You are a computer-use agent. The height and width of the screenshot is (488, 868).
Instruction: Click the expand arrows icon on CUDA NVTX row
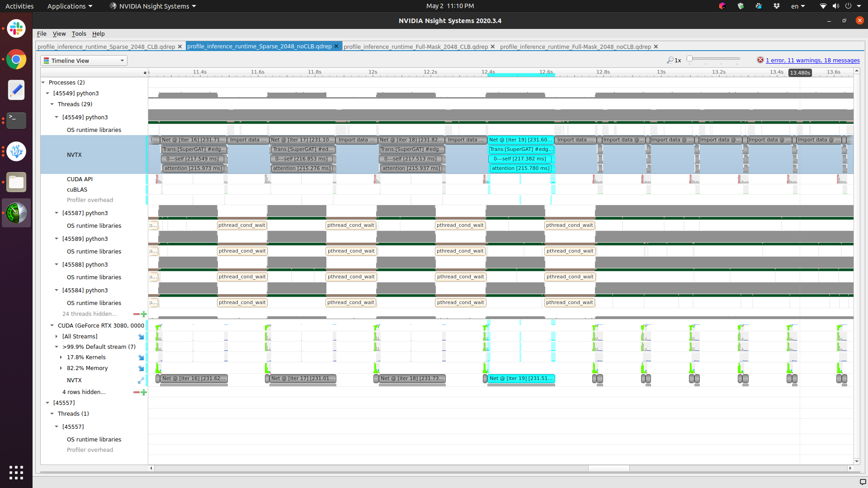pos(141,380)
